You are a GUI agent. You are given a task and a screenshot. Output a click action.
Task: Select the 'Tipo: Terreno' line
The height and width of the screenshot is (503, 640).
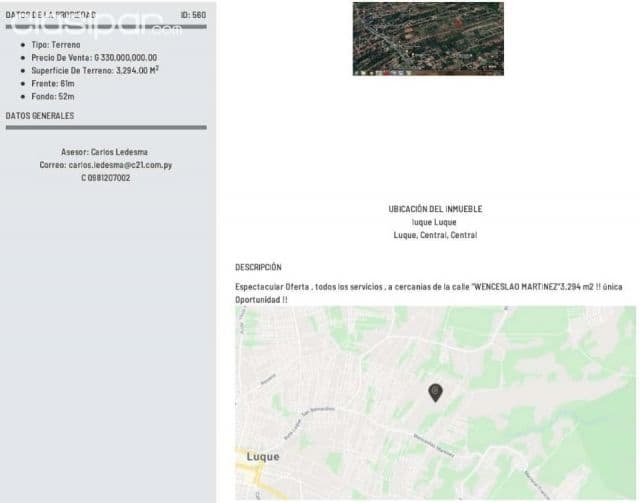(56, 45)
